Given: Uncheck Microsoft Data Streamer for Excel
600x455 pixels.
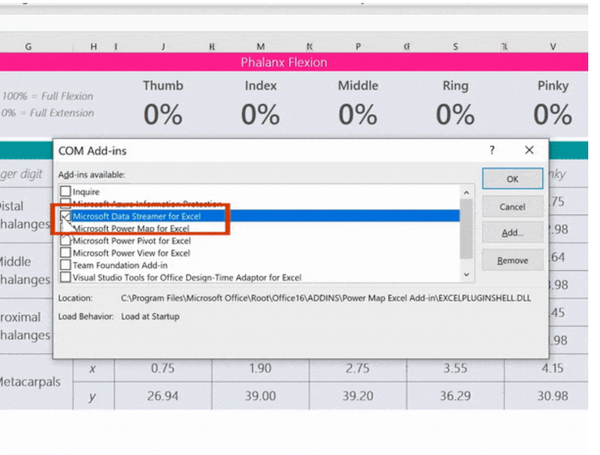Looking at the screenshot, I should point(66,216).
